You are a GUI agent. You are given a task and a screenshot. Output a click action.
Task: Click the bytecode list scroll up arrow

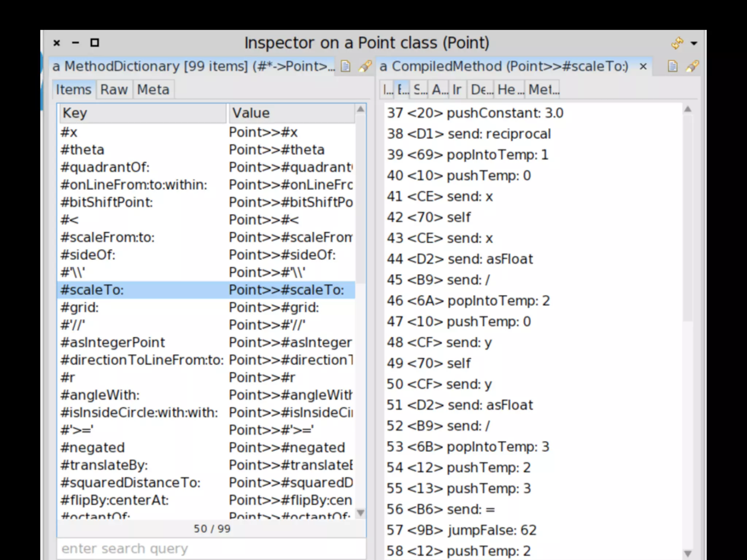688,109
